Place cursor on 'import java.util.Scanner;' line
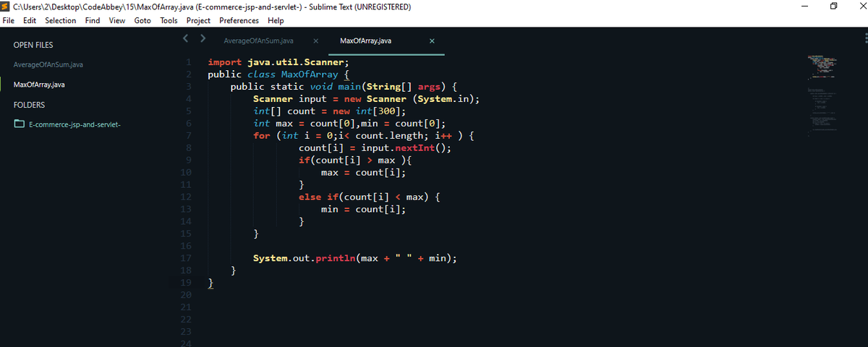The width and height of the screenshot is (868, 347). (278, 62)
